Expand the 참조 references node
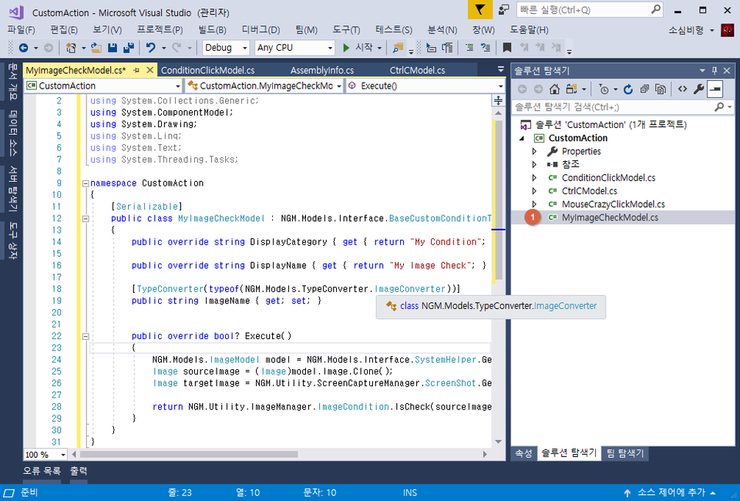This screenshot has width=740, height=501. tap(534, 164)
